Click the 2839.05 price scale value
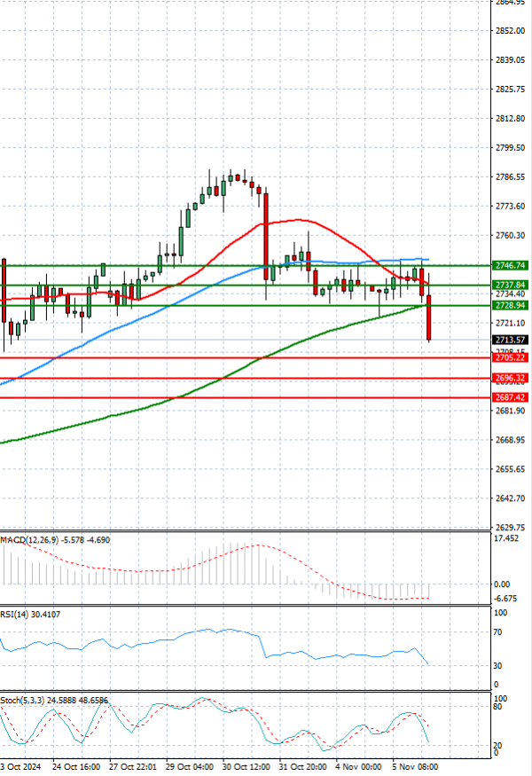This screenshot has width=532, height=776. 510,60
